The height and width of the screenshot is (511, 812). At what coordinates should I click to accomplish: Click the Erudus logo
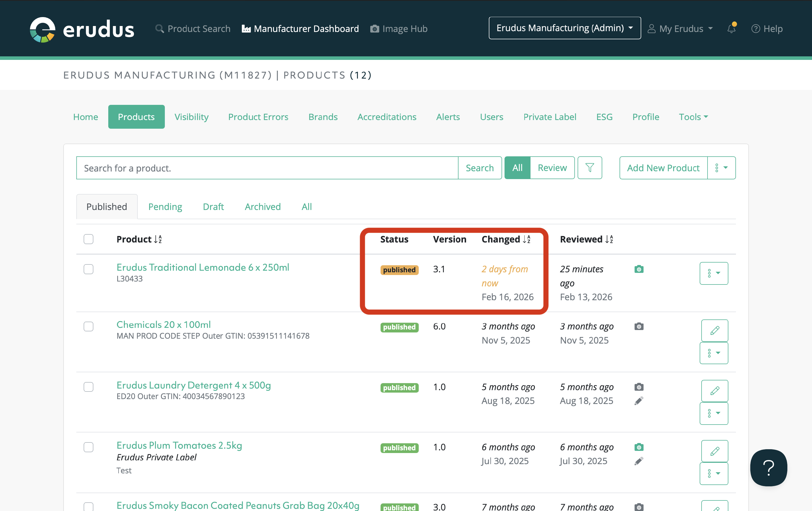82,29
